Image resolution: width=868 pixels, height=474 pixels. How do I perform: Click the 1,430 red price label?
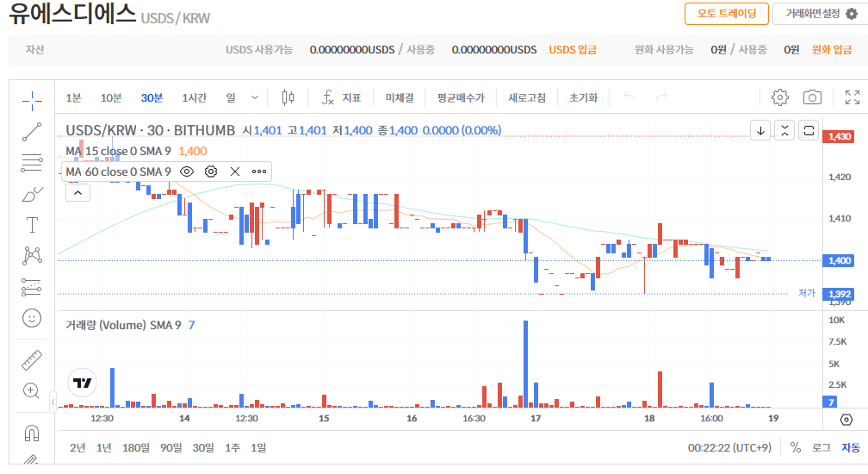pyautogui.click(x=840, y=136)
